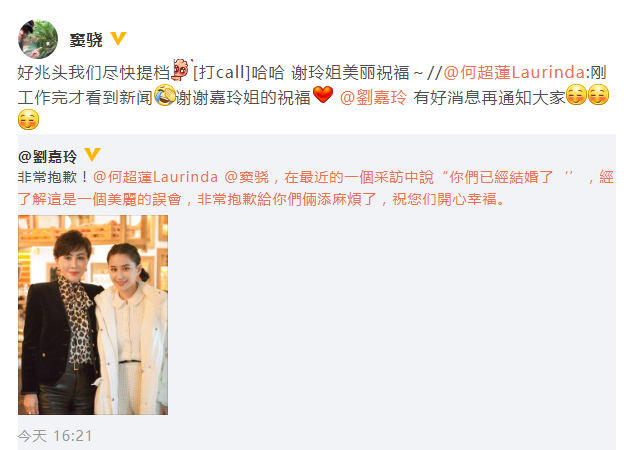Open @何超蓮Laurinda mention in the reposted text
This screenshot has height=450, width=629.
156,177
